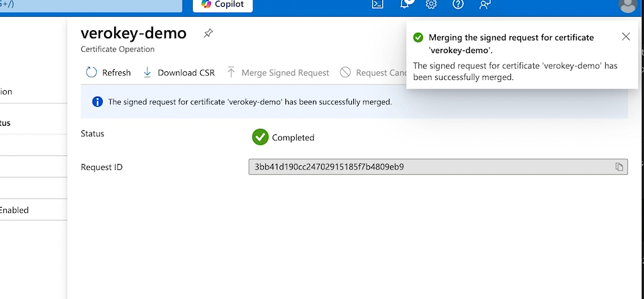
Task: Click the feedback person icon
Action: pyautogui.click(x=485, y=4)
